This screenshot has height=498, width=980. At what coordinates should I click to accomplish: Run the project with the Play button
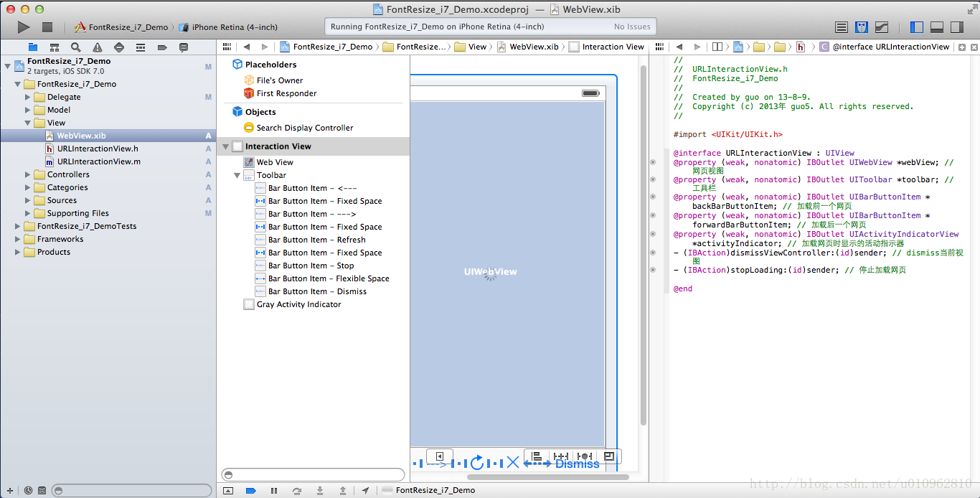point(24,27)
